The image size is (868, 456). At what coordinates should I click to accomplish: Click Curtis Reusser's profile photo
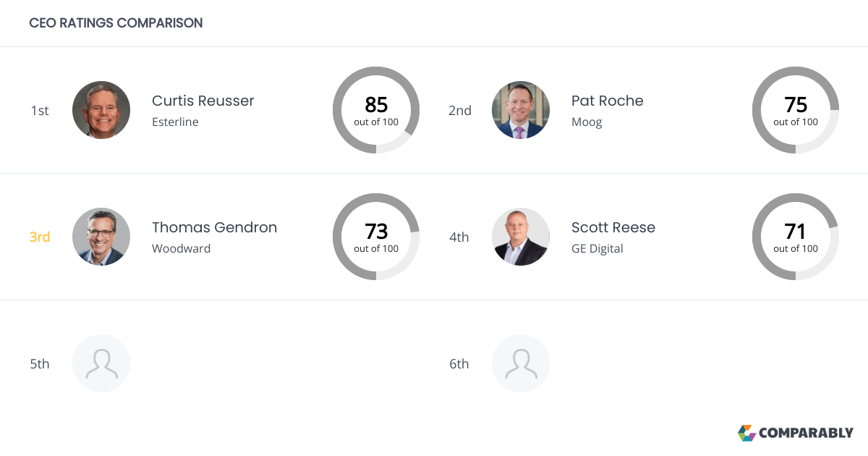[x=101, y=110]
